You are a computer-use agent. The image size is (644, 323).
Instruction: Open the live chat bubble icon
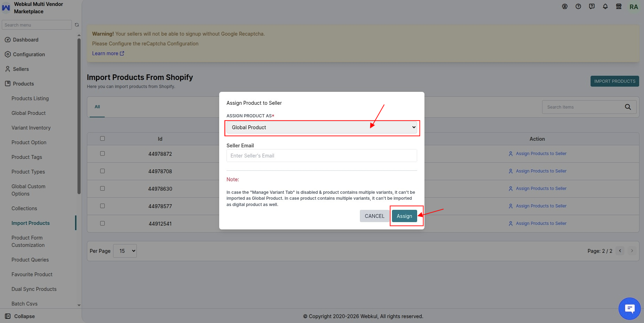630,309
